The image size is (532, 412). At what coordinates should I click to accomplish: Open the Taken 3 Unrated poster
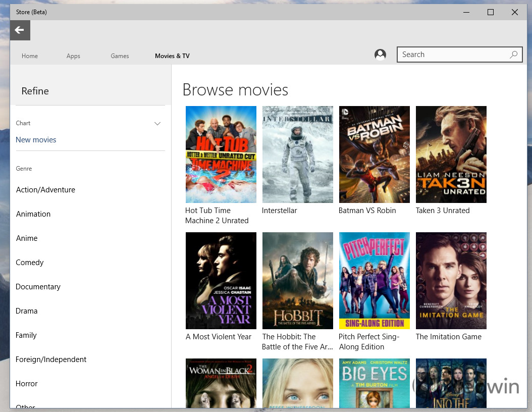coord(451,154)
